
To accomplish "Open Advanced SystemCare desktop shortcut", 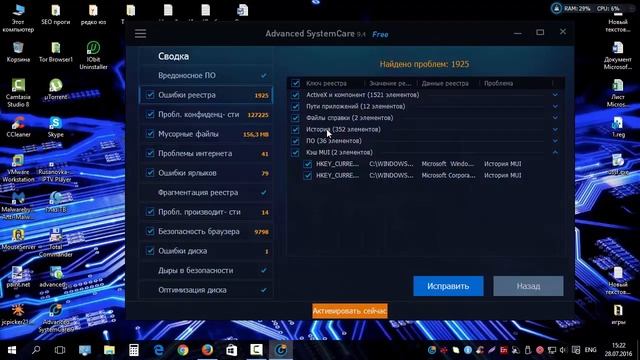I will tap(56, 318).
